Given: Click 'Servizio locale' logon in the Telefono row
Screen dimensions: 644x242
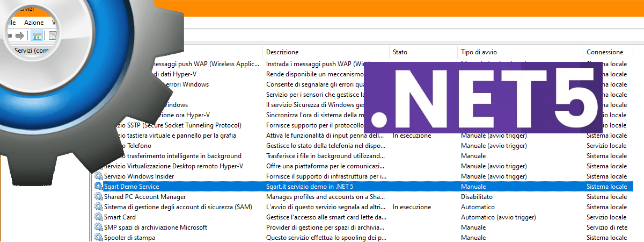Looking at the screenshot, I should [606, 146].
